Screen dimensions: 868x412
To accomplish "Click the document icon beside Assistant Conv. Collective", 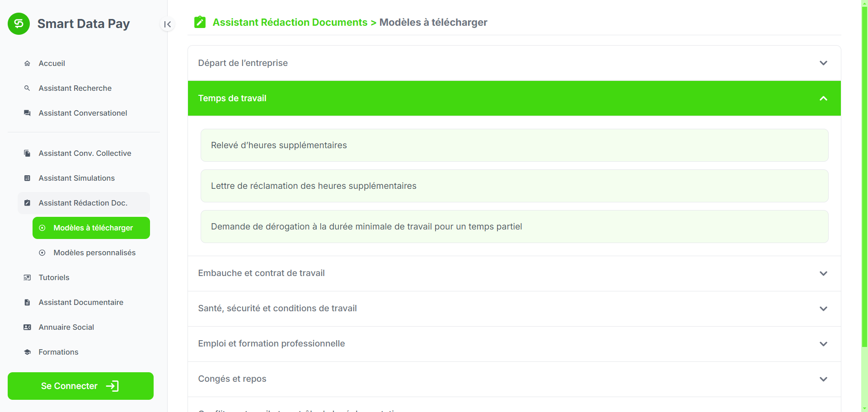I will pyautogui.click(x=27, y=153).
